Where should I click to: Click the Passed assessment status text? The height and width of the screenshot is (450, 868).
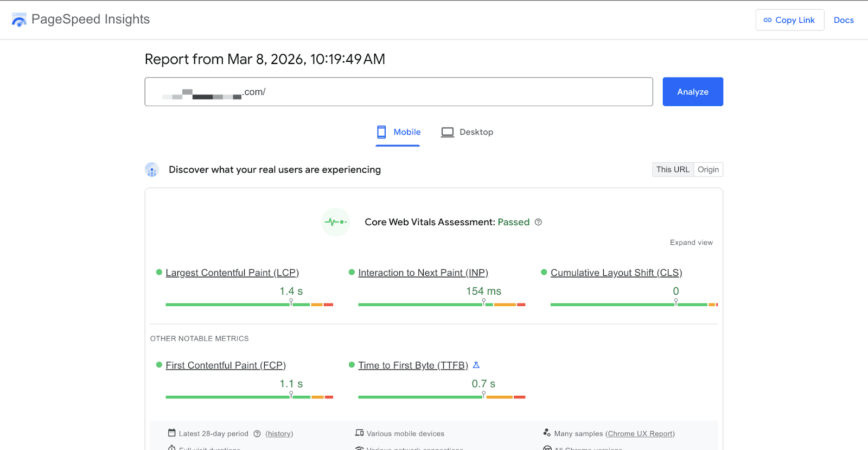(514, 222)
